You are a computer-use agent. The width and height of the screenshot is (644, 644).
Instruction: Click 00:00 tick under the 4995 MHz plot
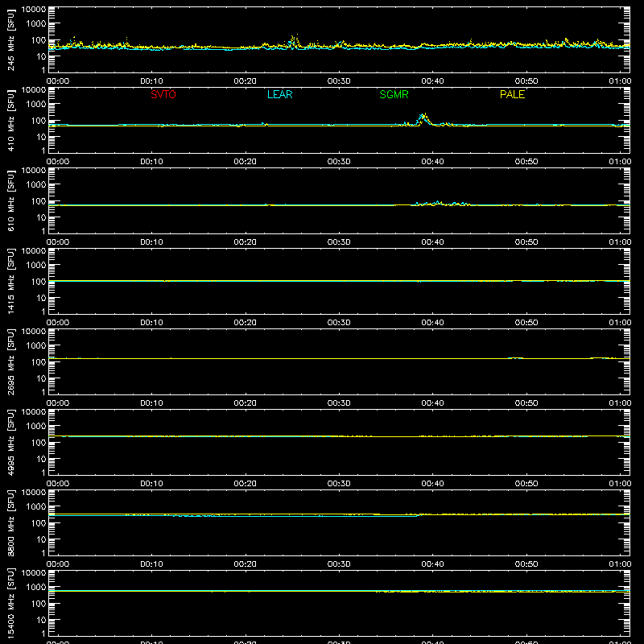pos(58,484)
